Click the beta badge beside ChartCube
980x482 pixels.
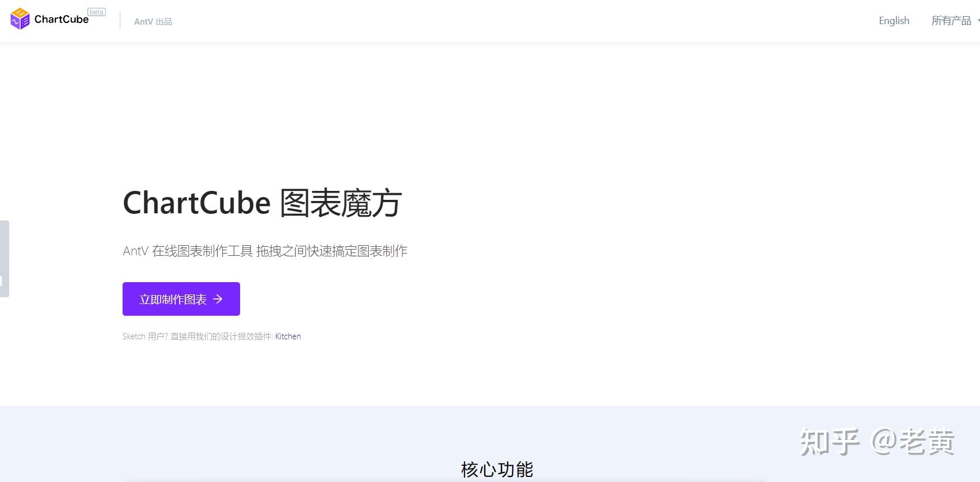(96, 12)
